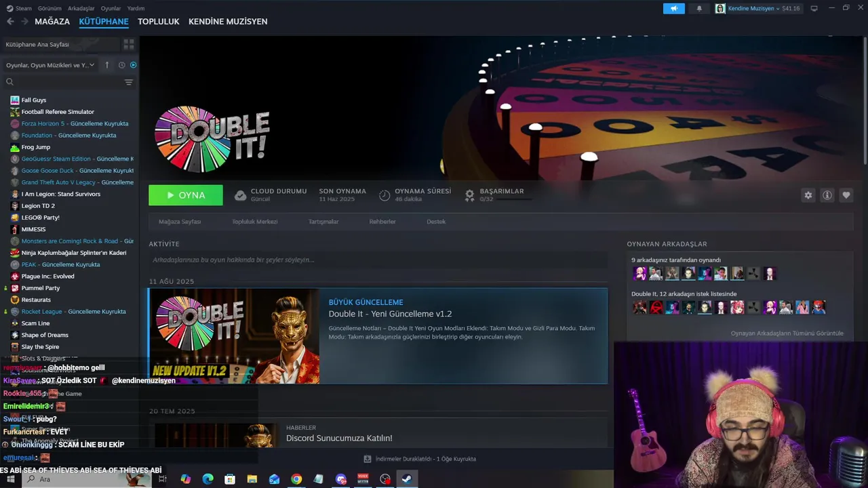868x488 pixels.
Task: Open the KENDİNE MUZİSYEN profile tab
Action: click(228, 21)
